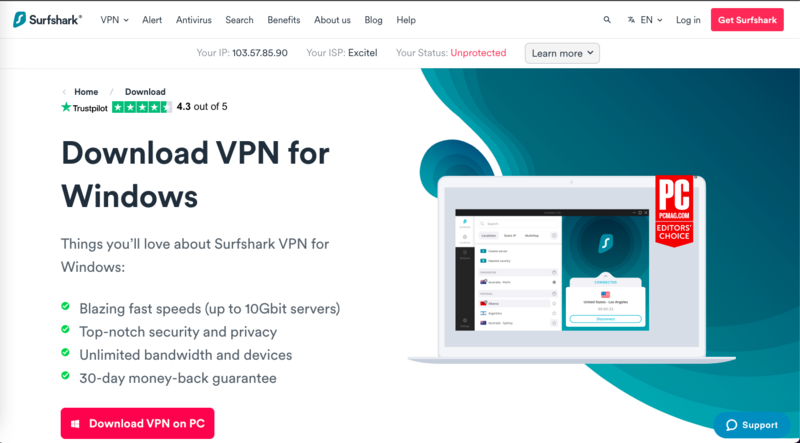This screenshot has width=800, height=443.
Task: Click the Alert navigation item
Action: 152,20
